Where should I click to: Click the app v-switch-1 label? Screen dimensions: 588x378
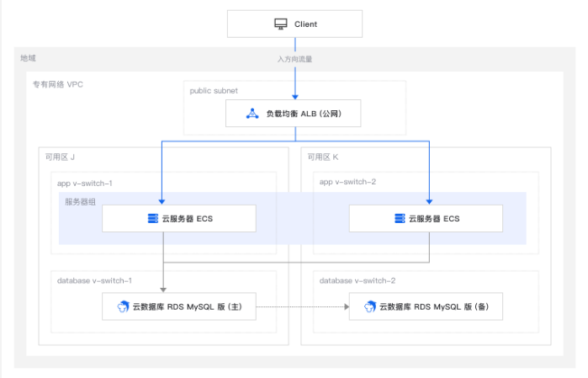pyautogui.click(x=84, y=184)
